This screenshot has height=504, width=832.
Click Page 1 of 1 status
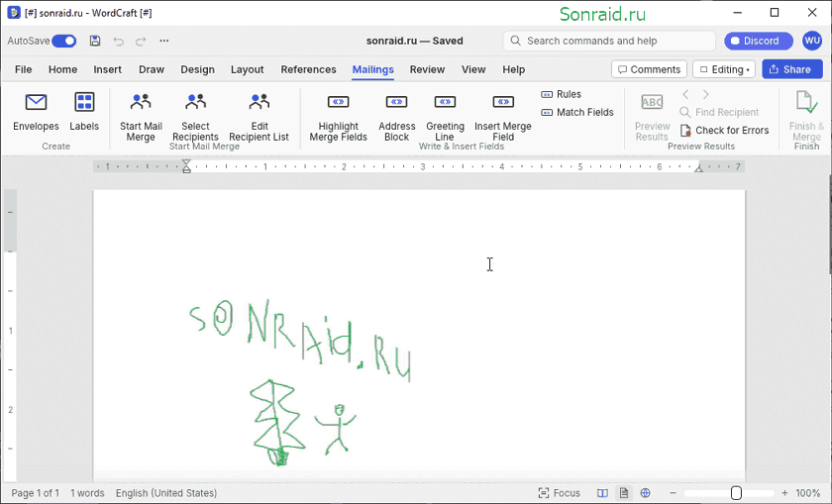(36, 493)
